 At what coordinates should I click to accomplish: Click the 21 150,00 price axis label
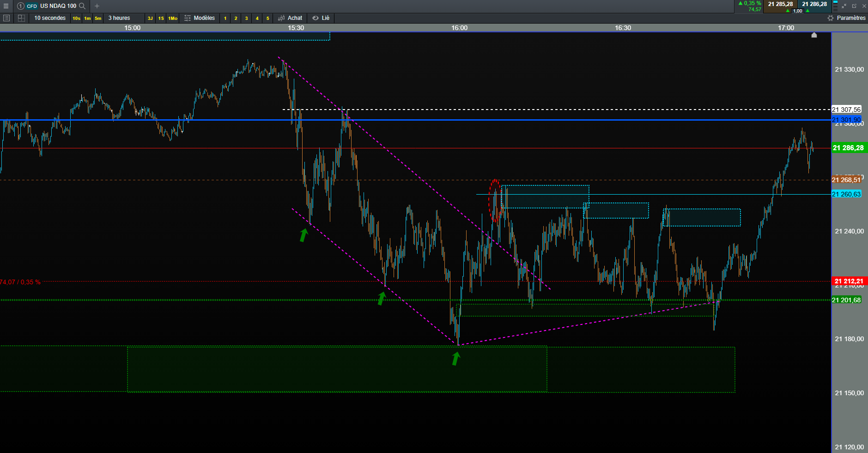click(849, 393)
